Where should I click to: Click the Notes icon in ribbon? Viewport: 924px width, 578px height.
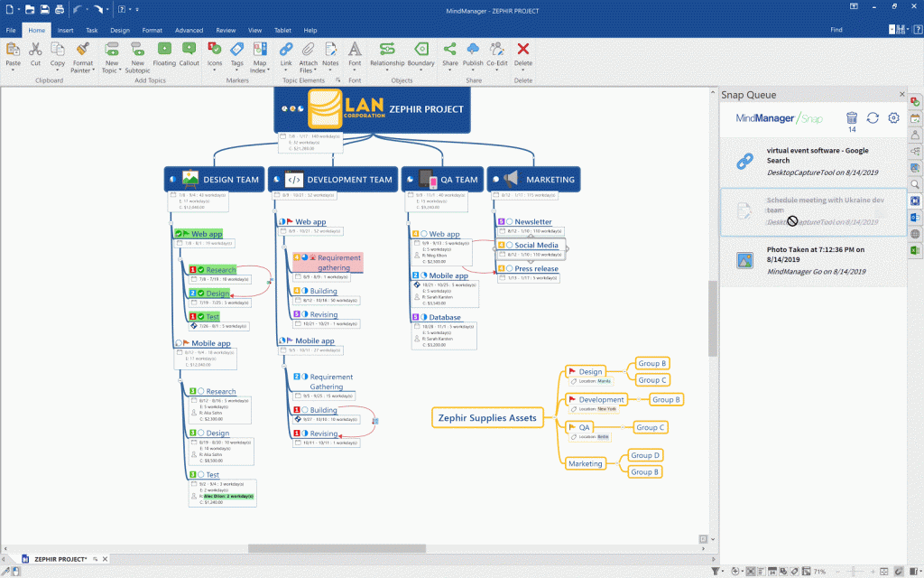point(330,49)
